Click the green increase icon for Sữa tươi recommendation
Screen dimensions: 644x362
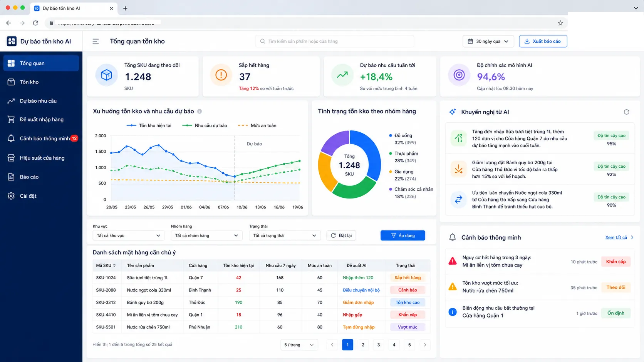(459, 138)
